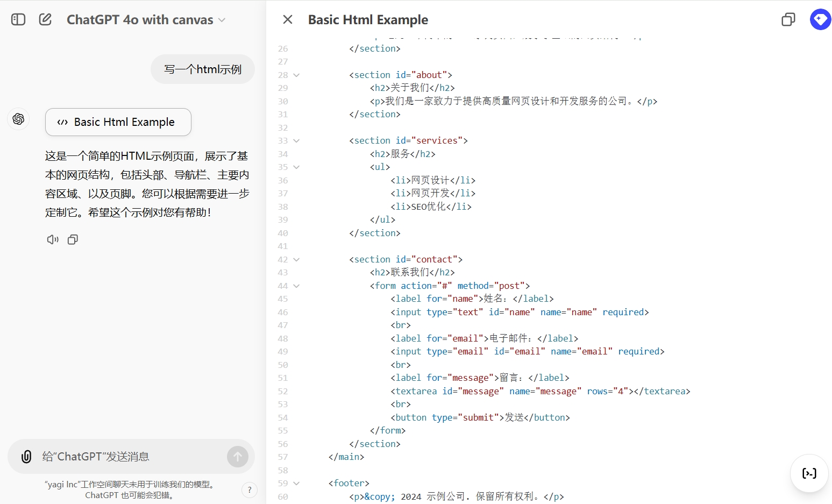Attach a file with the paperclip icon
The image size is (832, 504).
point(26,457)
